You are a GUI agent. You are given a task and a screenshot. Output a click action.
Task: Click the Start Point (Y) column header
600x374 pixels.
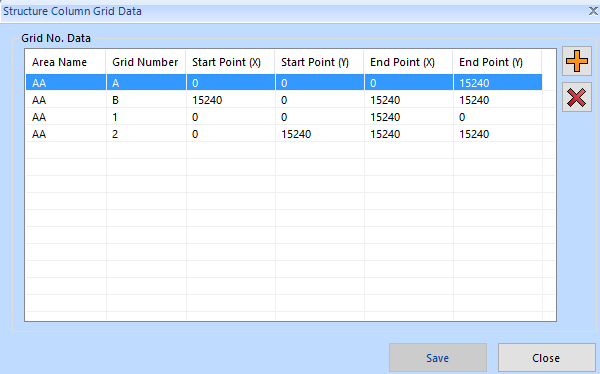pos(320,62)
